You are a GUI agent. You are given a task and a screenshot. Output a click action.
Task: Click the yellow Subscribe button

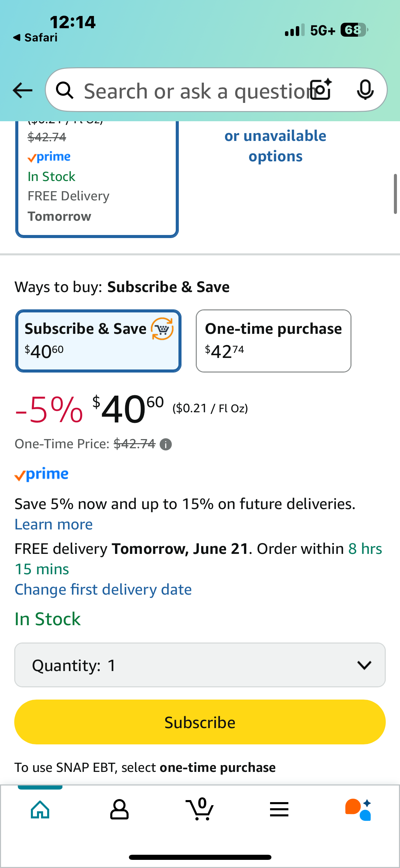[x=200, y=722]
